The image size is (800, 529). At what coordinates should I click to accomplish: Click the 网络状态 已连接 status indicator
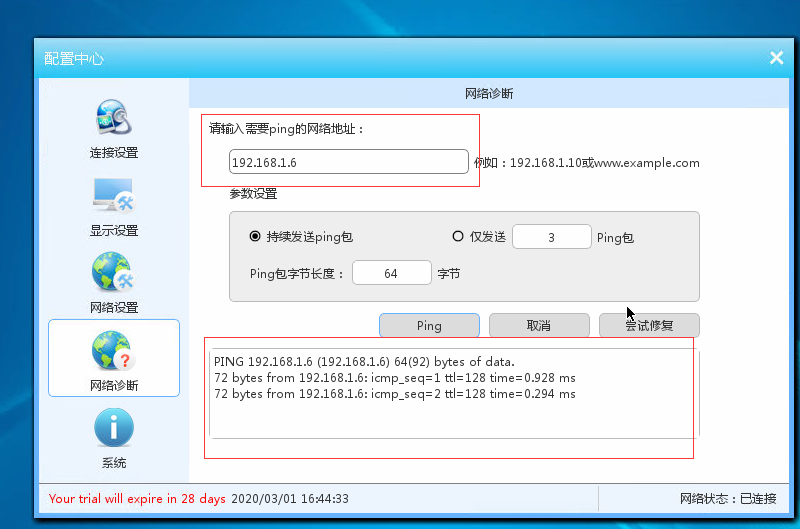point(735,498)
